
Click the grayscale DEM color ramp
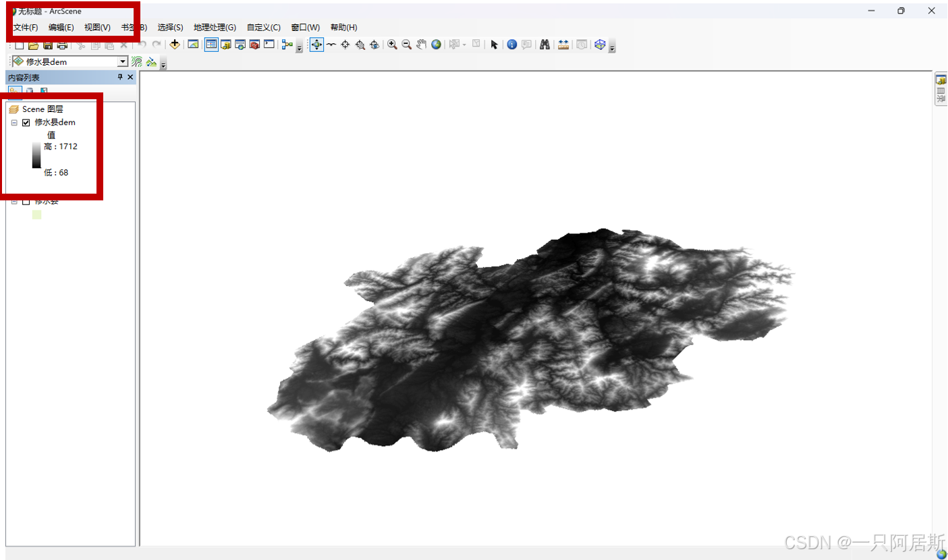36,155
